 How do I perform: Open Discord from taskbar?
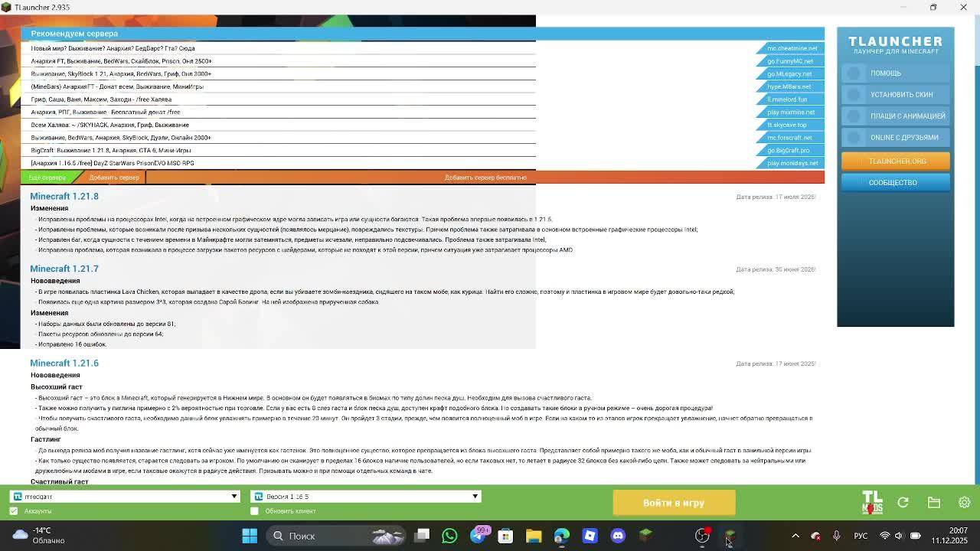click(x=618, y=536)
